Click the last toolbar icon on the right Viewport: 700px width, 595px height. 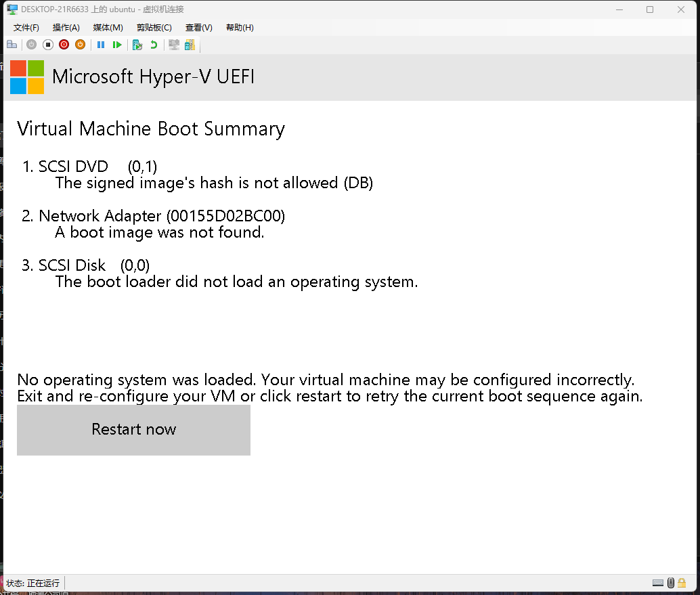coord(190,45)
